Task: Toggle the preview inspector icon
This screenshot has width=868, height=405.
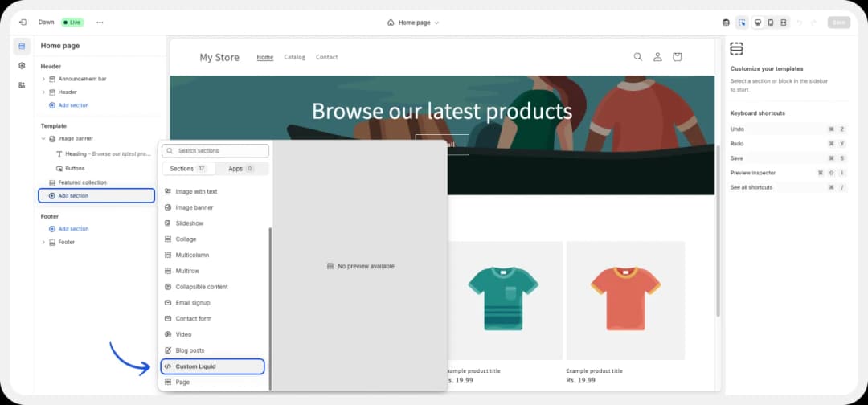Action: [x=742, y=22]
